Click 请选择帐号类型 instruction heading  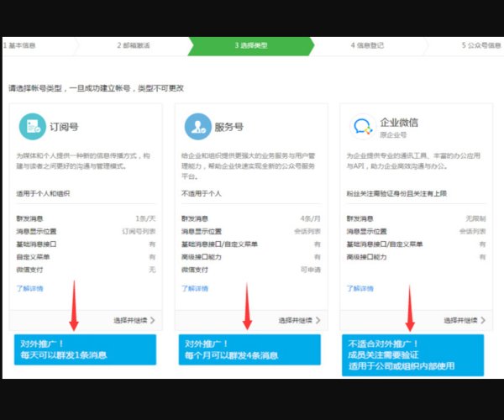pos(96,88)
